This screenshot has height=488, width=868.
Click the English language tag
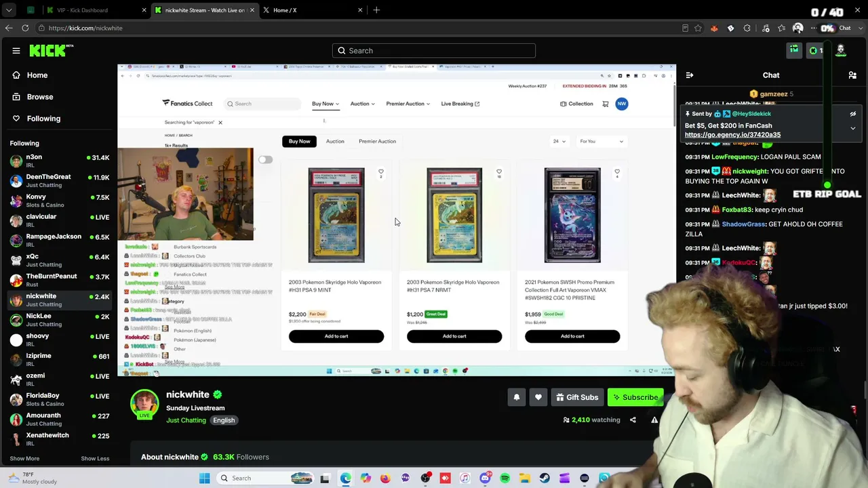click(x=224, y=420)
